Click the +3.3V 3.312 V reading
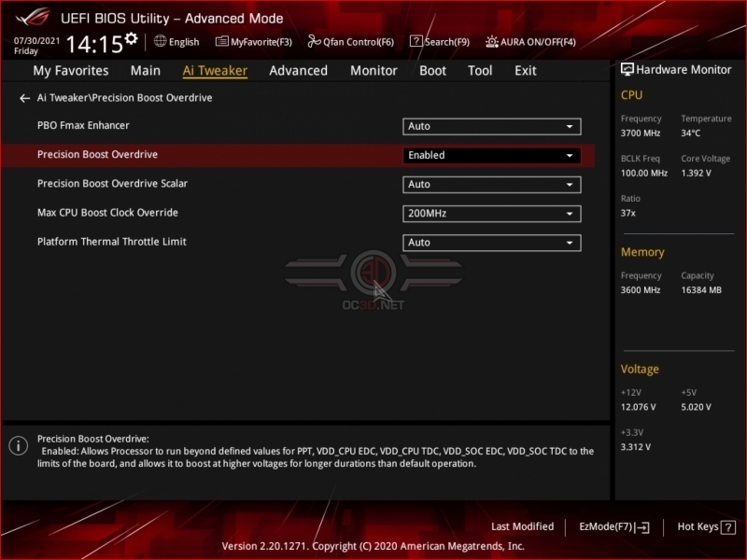This screenshot has height=560, width=747. coord(636,447)
